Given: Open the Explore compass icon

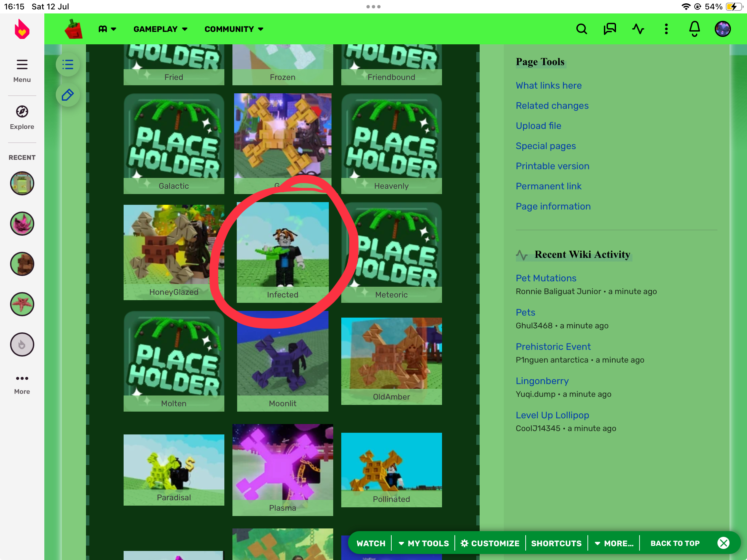Looking at the screenshot, I should [22, 118].
